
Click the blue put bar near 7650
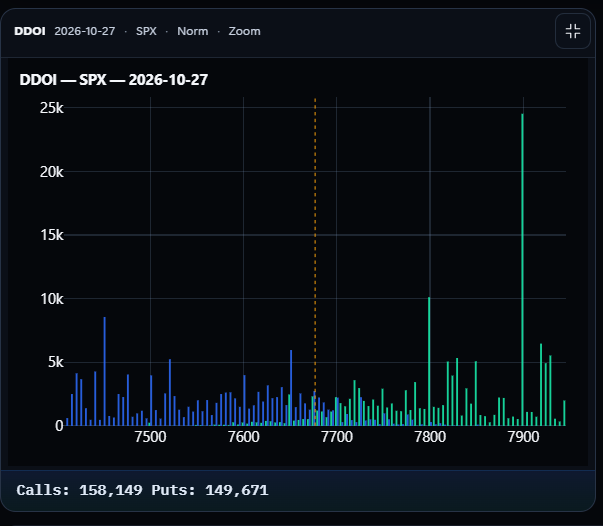tap(291, 388)
